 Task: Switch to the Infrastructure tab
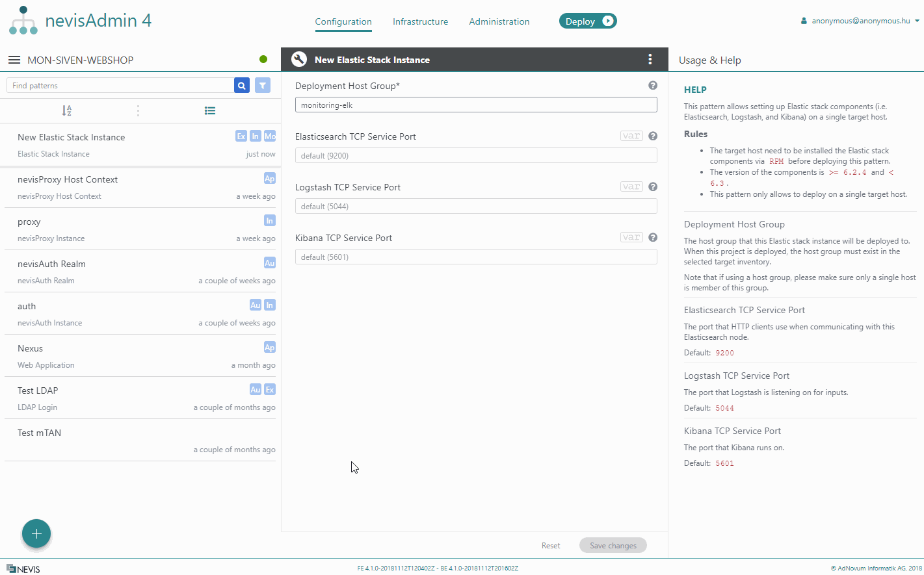(x=420, y=21)
